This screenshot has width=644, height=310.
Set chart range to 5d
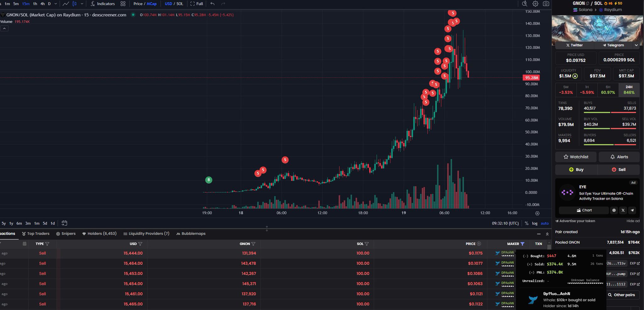tap(45, 223)
